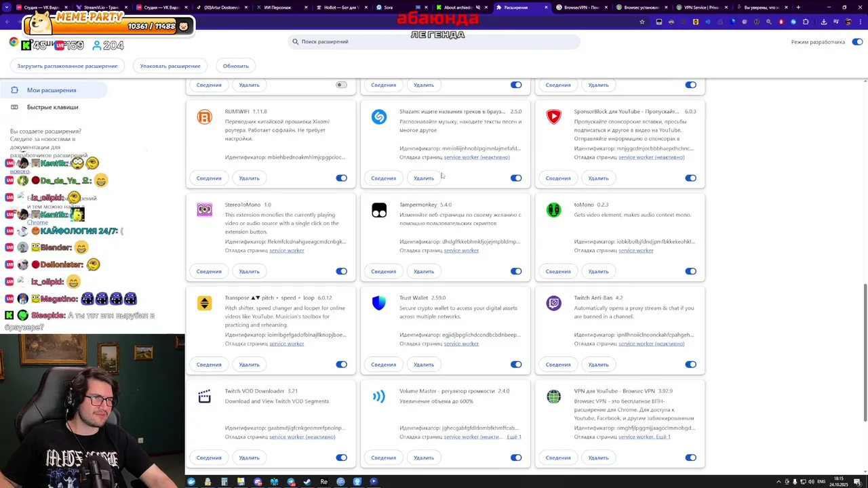
Task: Turn off the toMono extension toggle
Action: coord(690,271)
